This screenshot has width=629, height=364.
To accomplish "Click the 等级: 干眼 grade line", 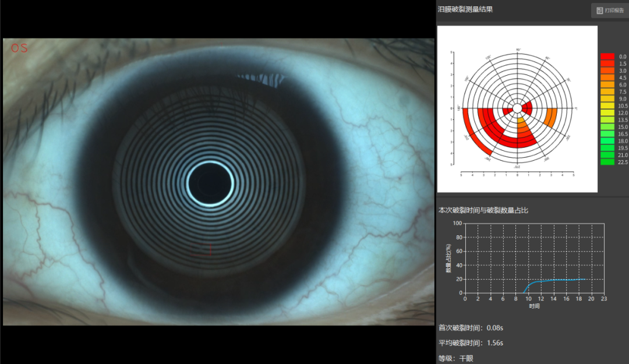I will (455, 358).
